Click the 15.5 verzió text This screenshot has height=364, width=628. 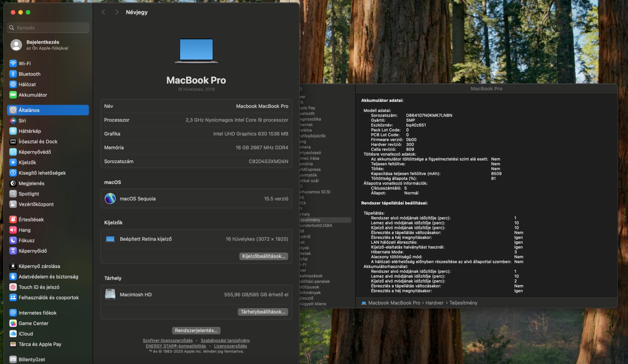pyautogui.click(x=276, y=199)
